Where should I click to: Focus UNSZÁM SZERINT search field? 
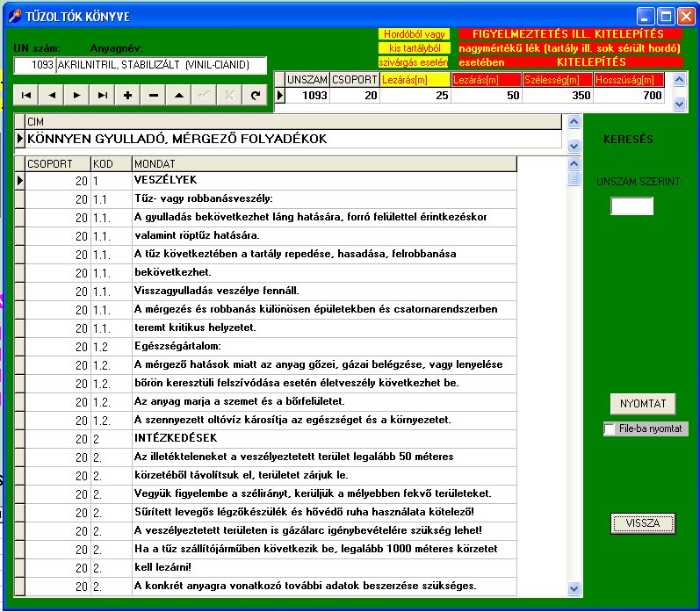click(631, 206)
